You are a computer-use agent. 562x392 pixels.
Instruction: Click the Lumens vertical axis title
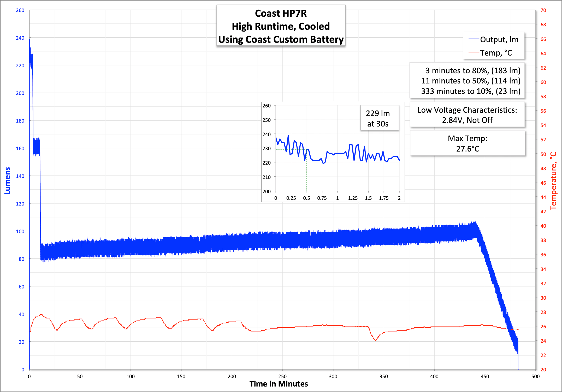8,181
